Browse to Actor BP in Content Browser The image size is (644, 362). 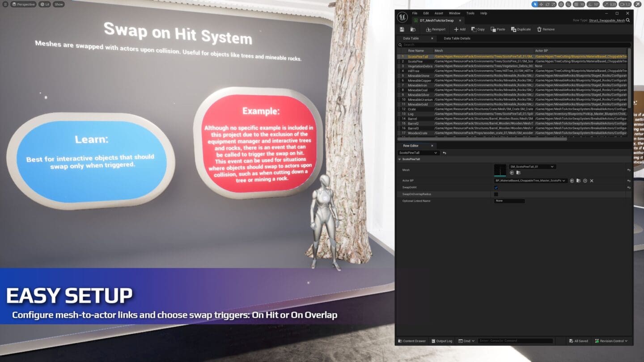click(578, 181)
